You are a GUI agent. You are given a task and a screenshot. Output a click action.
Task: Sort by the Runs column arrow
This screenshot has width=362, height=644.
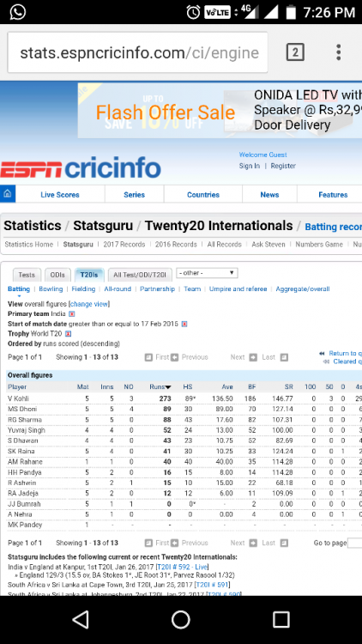click(168, 387)
